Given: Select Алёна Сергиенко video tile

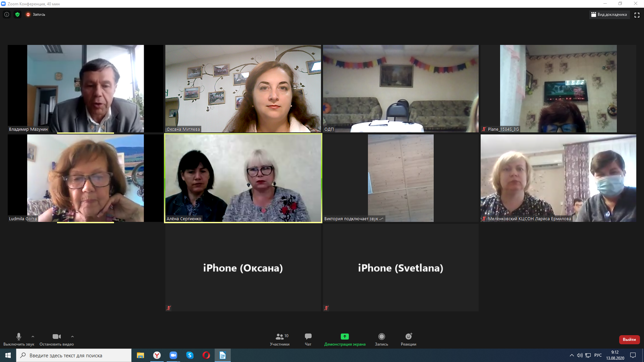Looking at the screenshot, I should pos(243,178).
